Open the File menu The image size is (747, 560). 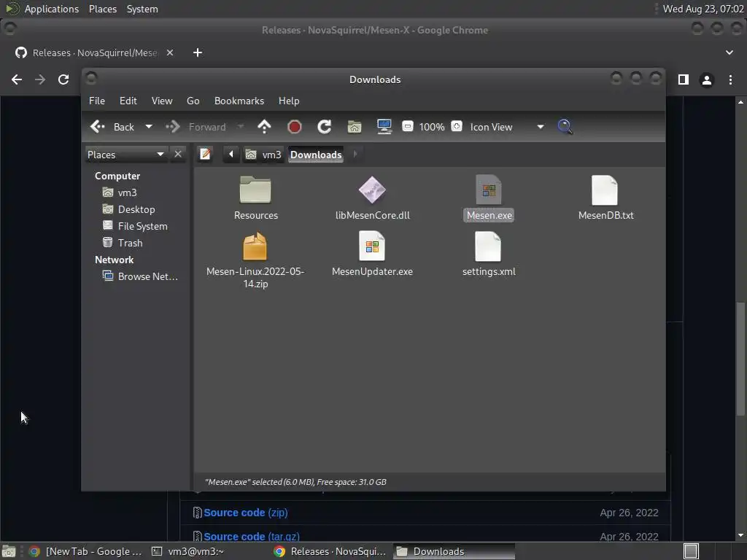tap(97, 101)
